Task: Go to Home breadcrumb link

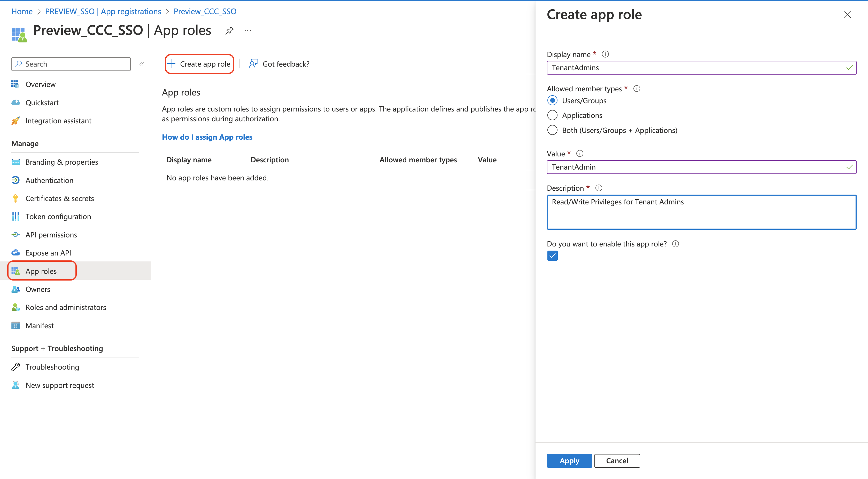Action: tap(22, 11)
